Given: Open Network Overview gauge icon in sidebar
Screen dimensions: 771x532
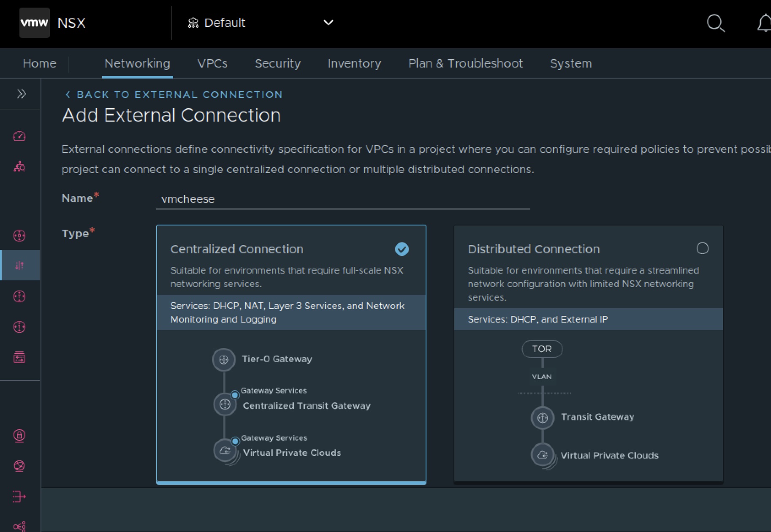Looking at the screenshot, I should [x=19, y=136].
